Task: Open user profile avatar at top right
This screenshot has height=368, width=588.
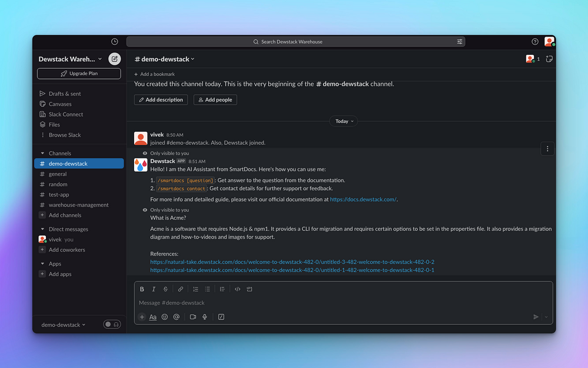Action: [549, 41]
